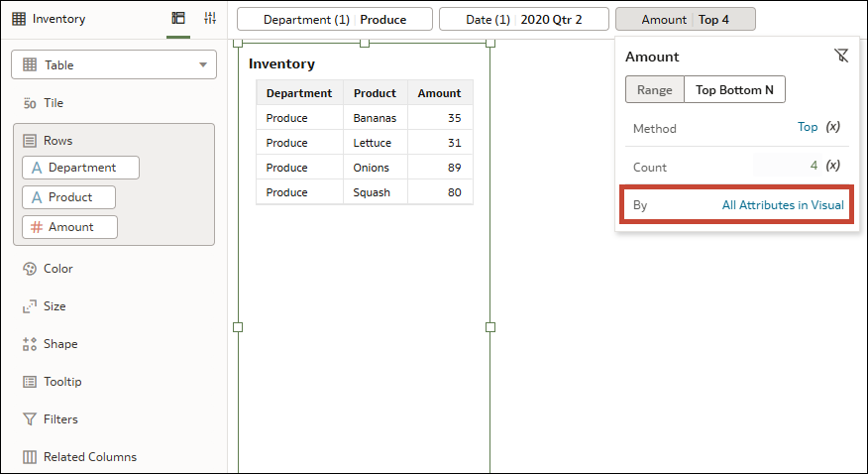Screen dimensions: 868x474
Task: Switch to Top Bottom N mode
Action: [734, 89]
